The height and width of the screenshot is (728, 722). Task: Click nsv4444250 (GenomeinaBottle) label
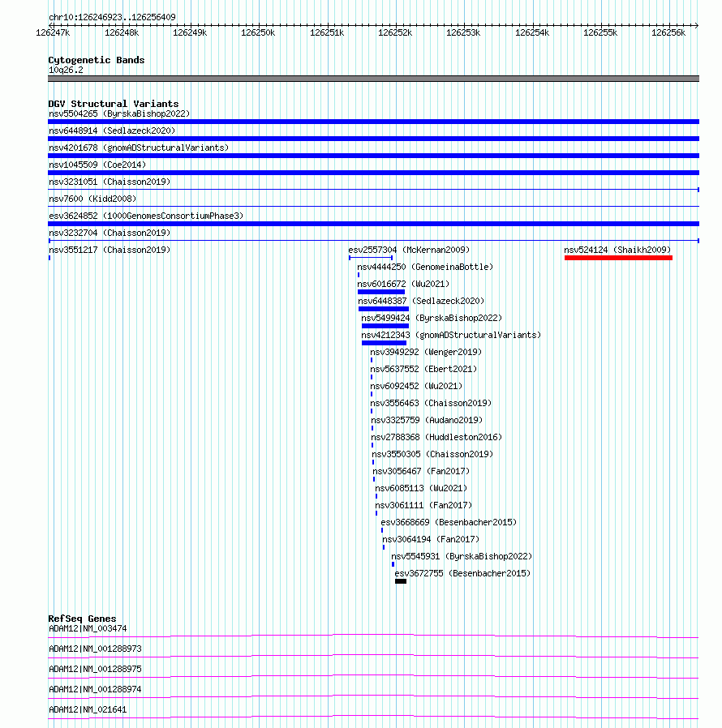pos(425,267)
